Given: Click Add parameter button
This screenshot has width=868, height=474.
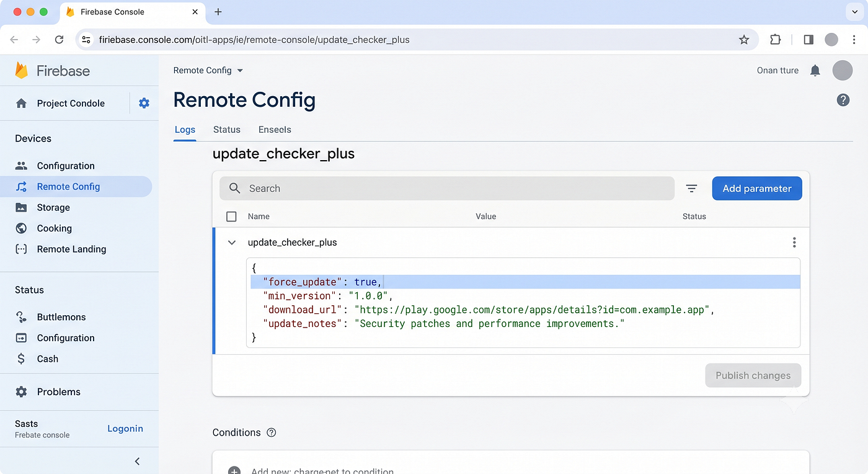Looking at the screenshot, I should [x=757, y=189].
